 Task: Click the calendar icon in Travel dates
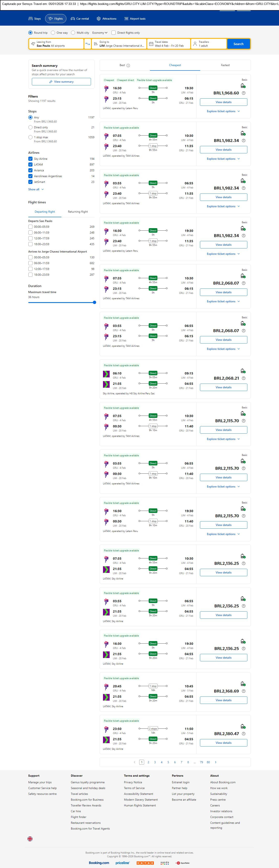pos(151,44)
